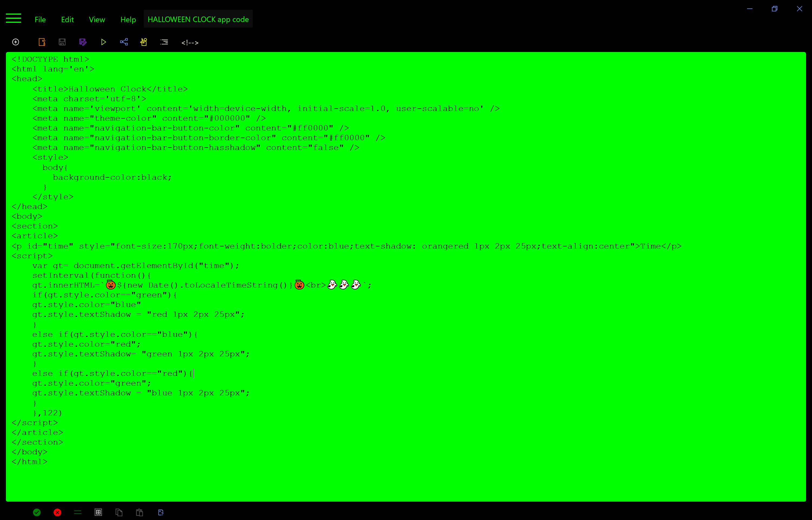Restore down the editor window
812x520 pixels.
[775, 9]
